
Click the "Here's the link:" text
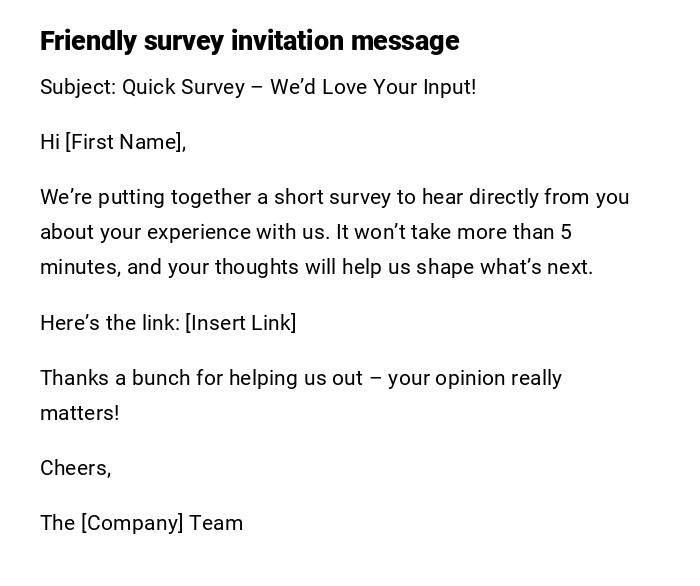110,323
